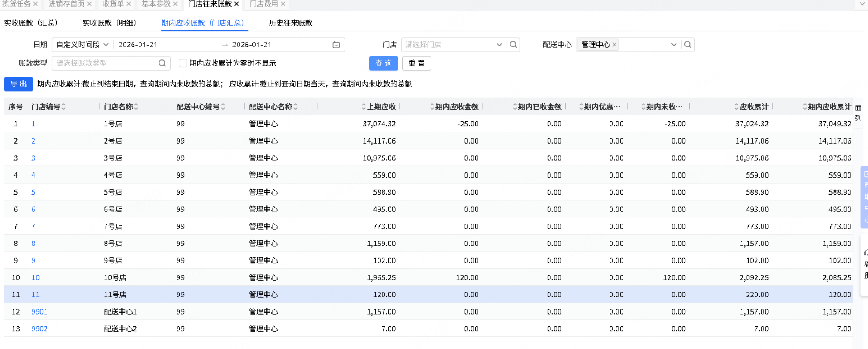Open the column settings 列 icon

tap(858, 112)
